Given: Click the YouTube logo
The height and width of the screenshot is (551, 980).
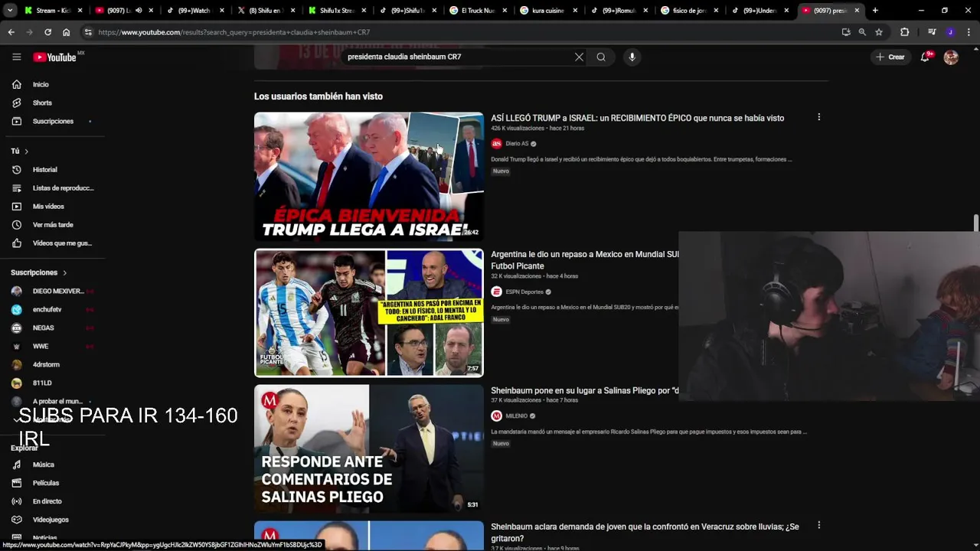Looking at the screenshot, I should (54, 57).
